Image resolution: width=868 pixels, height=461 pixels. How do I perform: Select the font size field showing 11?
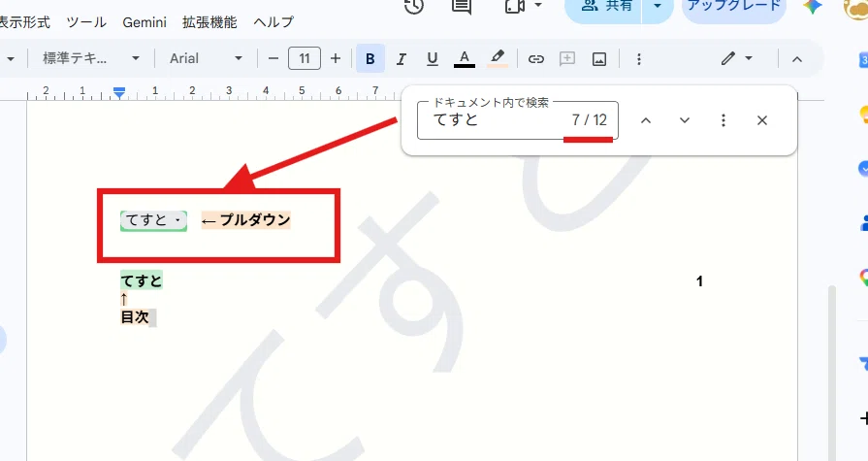pyautogui.click(x=305, y=59)
